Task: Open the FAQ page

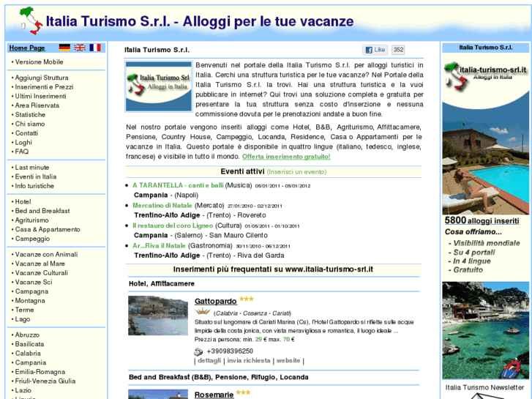Action: coord(22,152)
